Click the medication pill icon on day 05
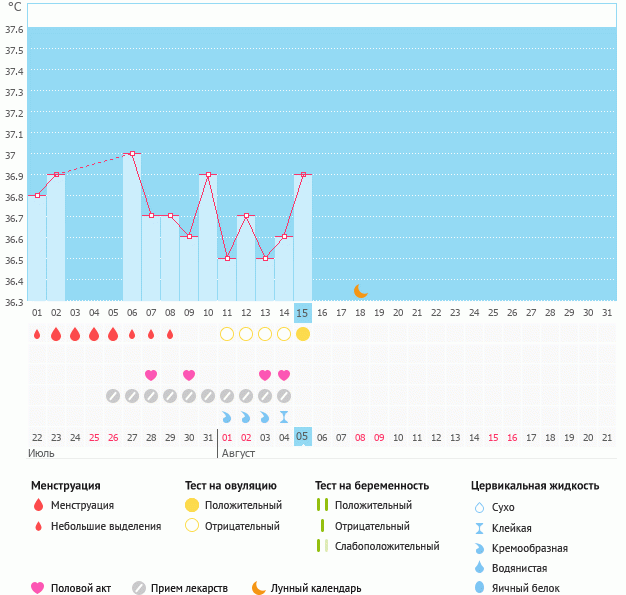This screenshot has width=626, height=595. pos(113,396)
